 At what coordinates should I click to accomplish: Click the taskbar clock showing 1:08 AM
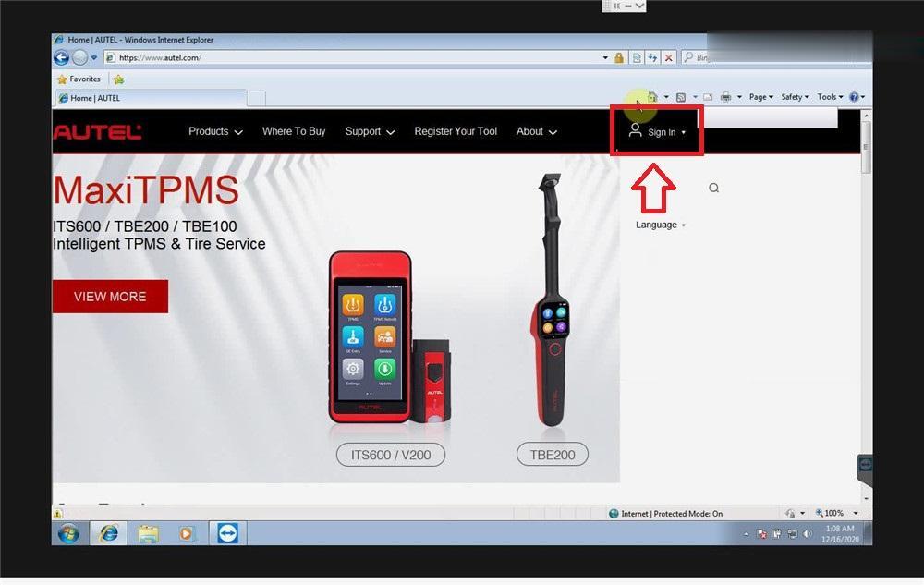tap(840, 534)
